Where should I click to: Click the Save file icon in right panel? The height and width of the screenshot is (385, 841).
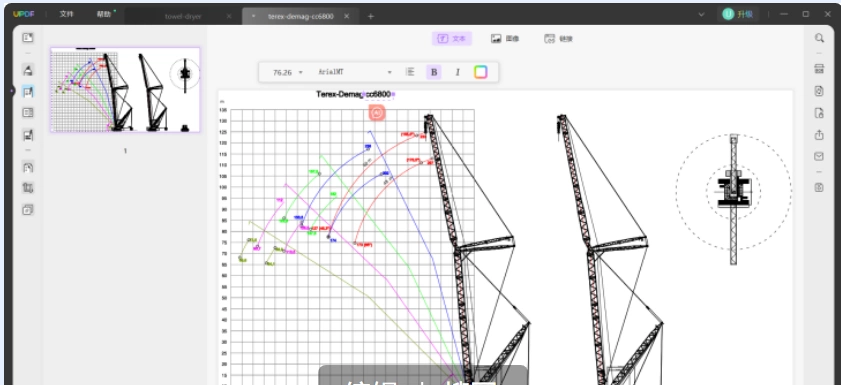coord(819,187)
